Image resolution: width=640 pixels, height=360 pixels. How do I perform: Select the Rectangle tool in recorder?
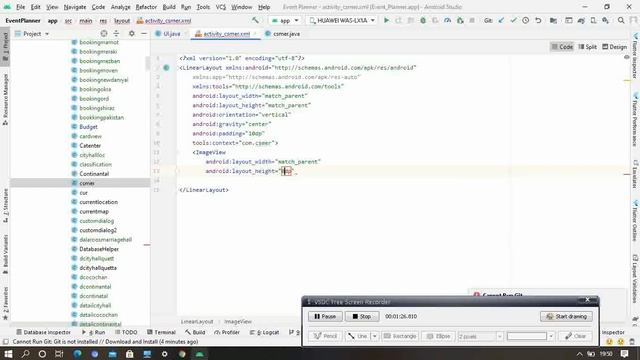click(400, 336)
